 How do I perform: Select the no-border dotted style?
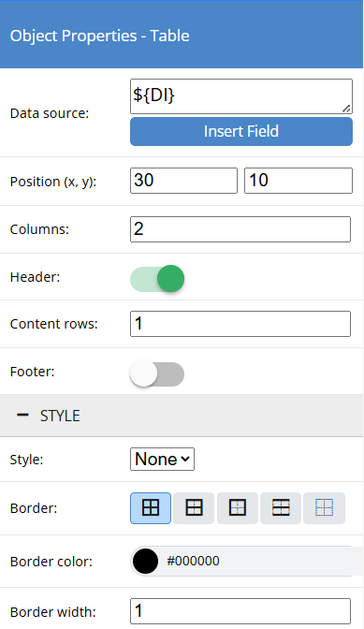[x=324, y=508]
